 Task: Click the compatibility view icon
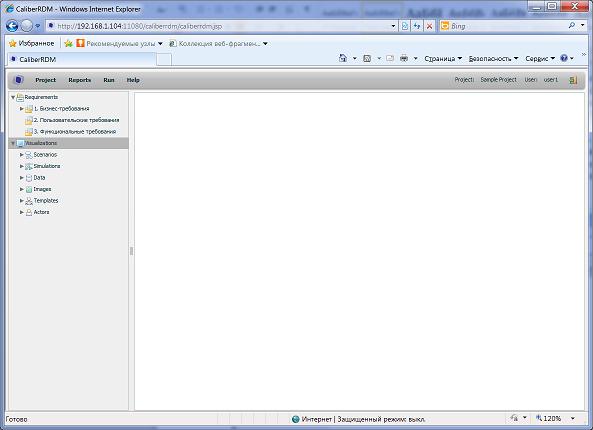(405, 26)
